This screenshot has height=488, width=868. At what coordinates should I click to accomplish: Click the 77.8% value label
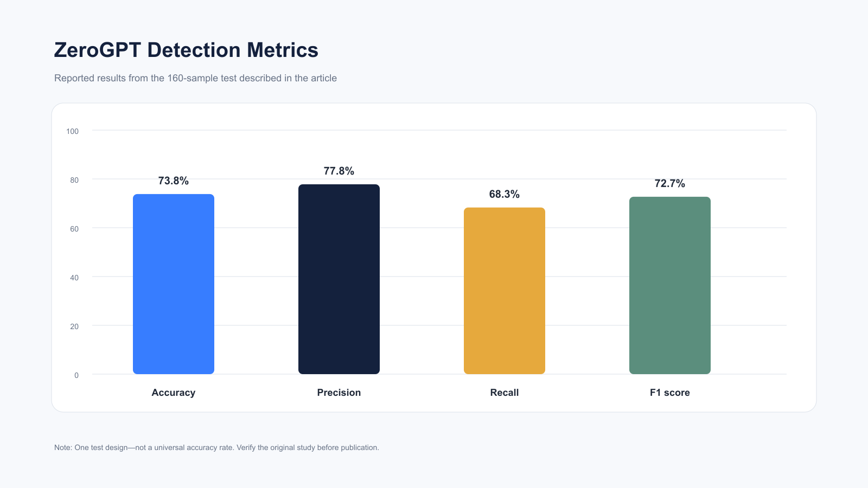(339, 171)
